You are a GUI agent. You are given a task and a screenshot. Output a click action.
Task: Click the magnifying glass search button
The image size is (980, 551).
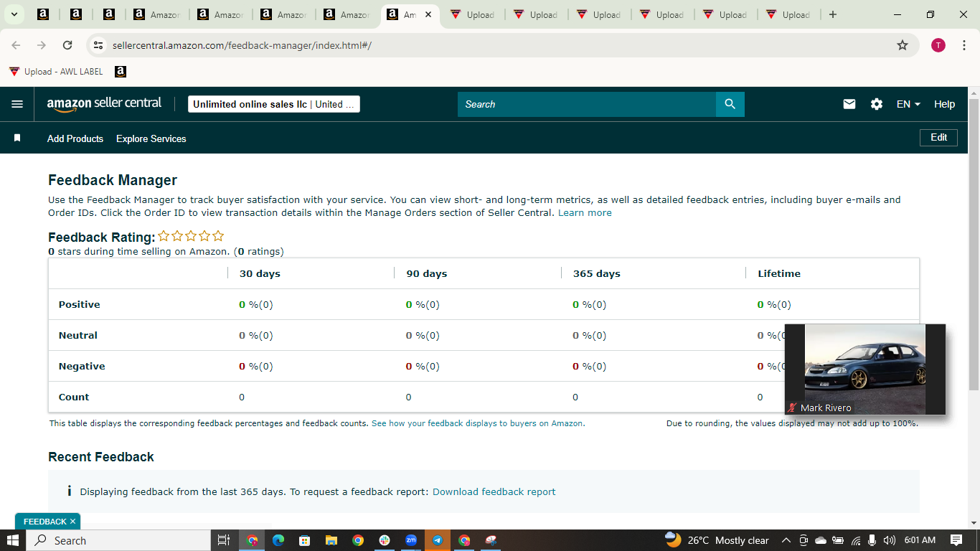[x=730, y=104]
